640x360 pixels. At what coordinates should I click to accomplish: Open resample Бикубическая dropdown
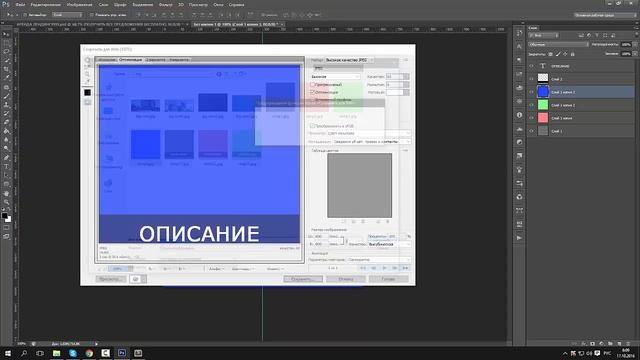coord(389,244)
